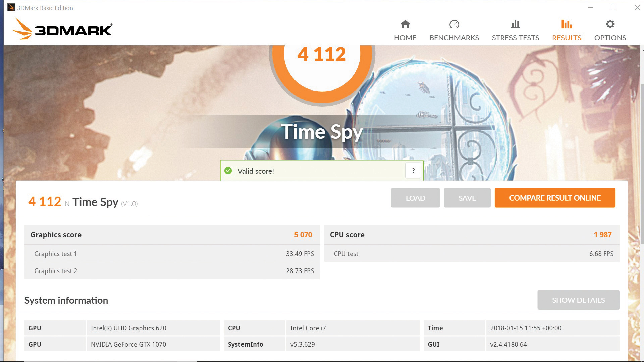Click Graphics test 1 row
644x362 pixels.
[x=172, y=254]
